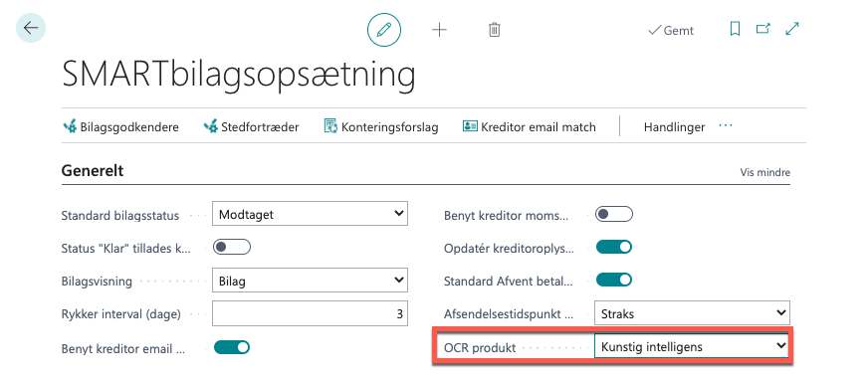This screenshot has height=383, width=868.
Task: Click the trash can delete icon
Action: (495, 30)
